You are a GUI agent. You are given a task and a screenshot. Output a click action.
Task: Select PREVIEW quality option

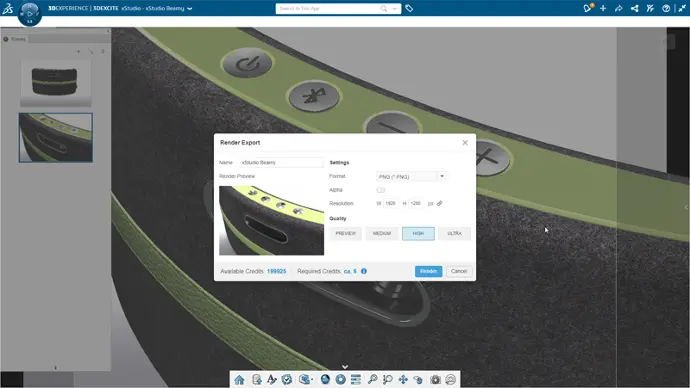[x=345, y=234]
